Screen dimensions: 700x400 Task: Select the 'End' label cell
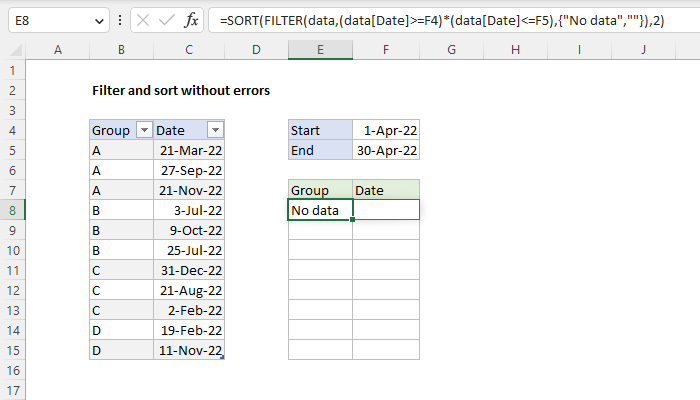tap(320, 150)
